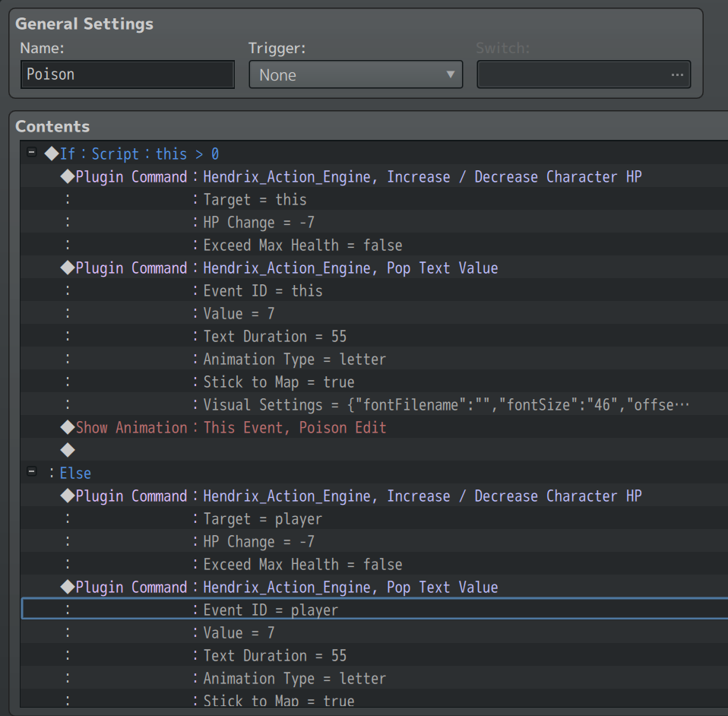Image resolution: width=728 pixels, height=716 pixels.
Task: Select the second 'HP Change = -7' line
Action: pos(374,541)
